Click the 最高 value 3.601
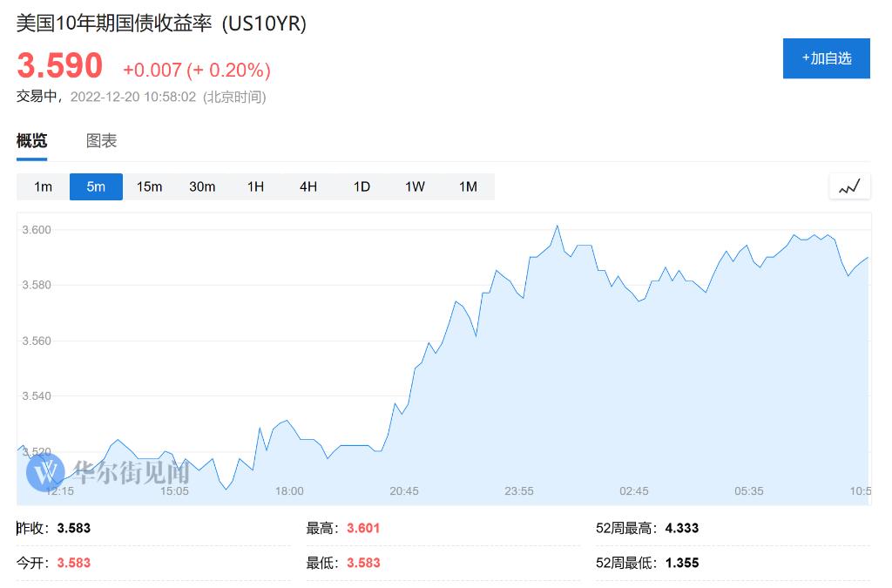 coord(363,528)
